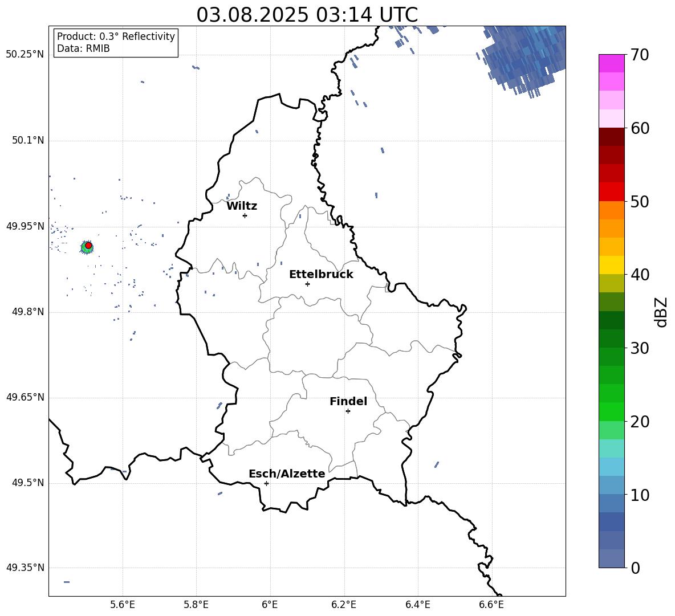Click the 49.65°N latitude label
The height and width of the screenshot is (616, 675).
(x=25, y=397)
